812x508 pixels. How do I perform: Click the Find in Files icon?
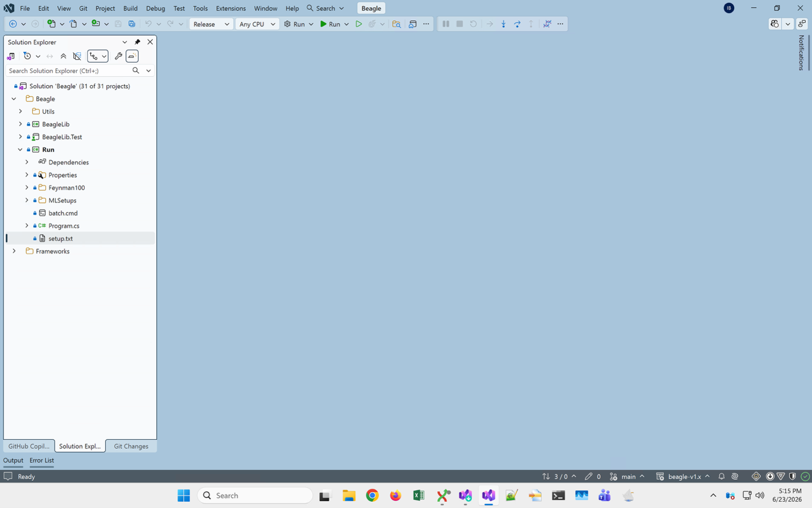[396, 24]
